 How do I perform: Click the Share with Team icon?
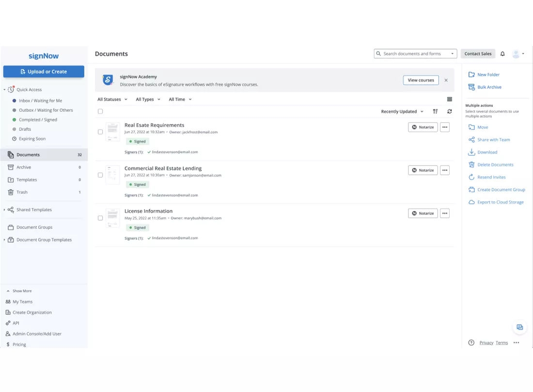click(x=471, y=140)
